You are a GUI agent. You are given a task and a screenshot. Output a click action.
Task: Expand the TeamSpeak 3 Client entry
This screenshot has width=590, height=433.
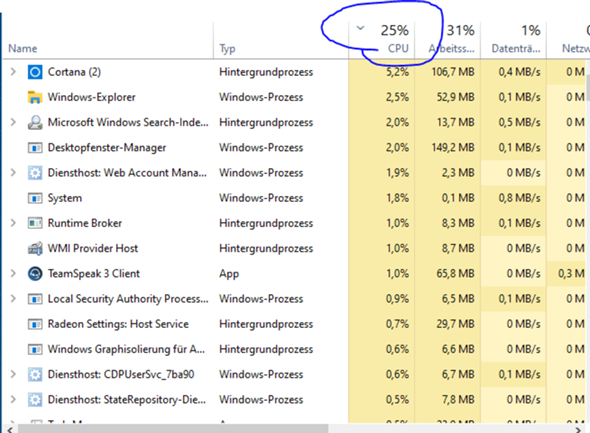13,273
